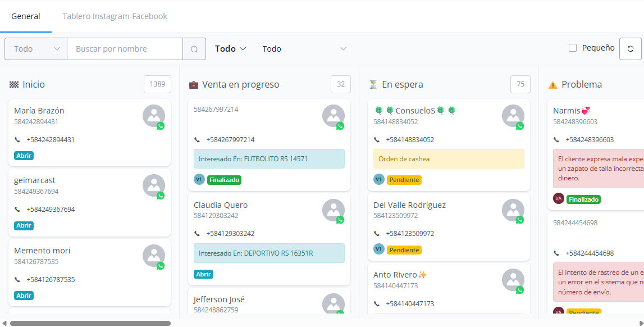The height and width of the screenshot is (327, 644).
Task: Click the refresh board icon button
Action: pyautogui.click(x=630, y=49)
